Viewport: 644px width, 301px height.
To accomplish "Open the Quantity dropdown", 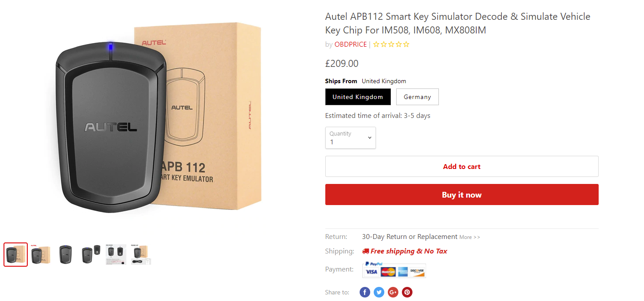I will (350, 138).
